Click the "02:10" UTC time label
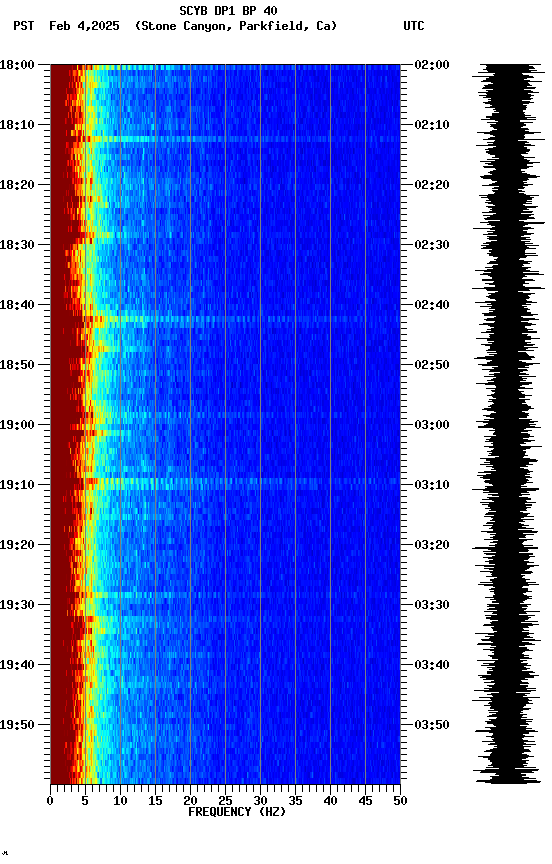 pos(432,125)
